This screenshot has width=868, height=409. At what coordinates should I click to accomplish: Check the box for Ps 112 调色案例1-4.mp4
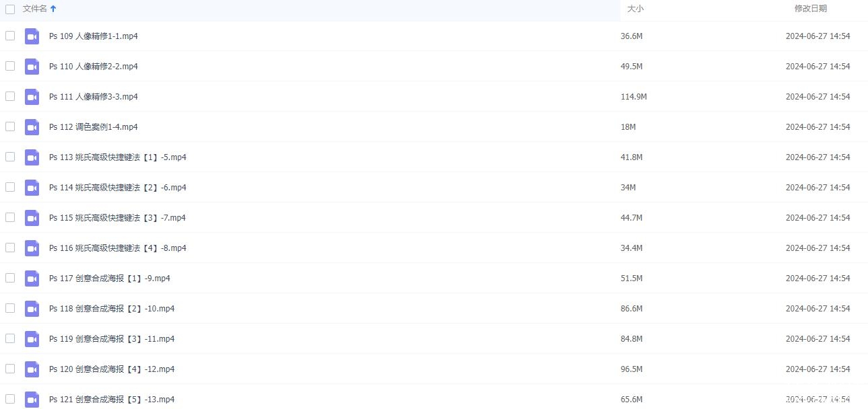click(10, 126)
